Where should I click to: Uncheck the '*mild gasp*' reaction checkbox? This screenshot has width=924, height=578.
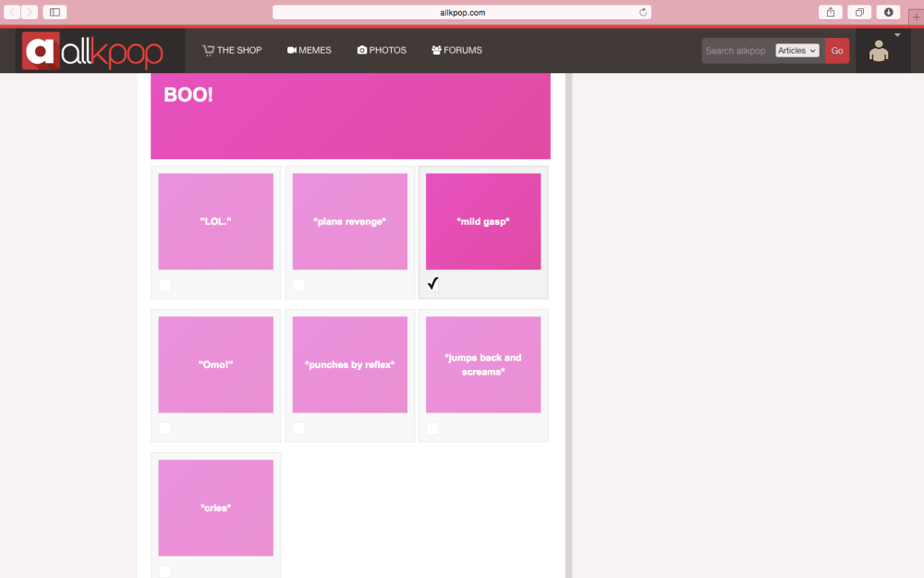pyautogui.click(x=432, y=284)
